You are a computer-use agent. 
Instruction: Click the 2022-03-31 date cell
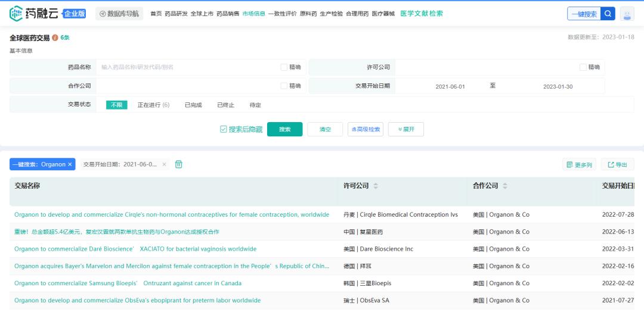(618, 249)
